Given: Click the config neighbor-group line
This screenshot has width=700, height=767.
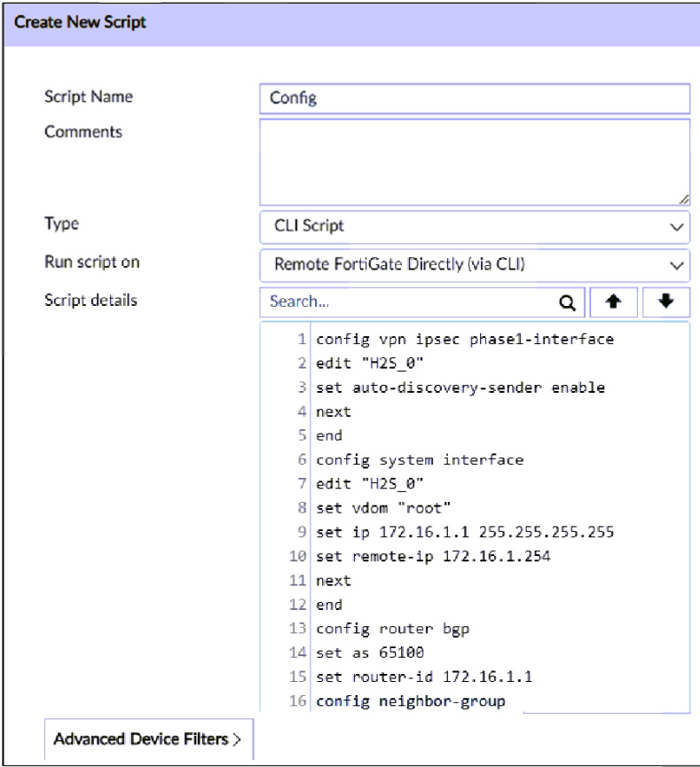Looking at the screenshot, I should tap(411, 701).
